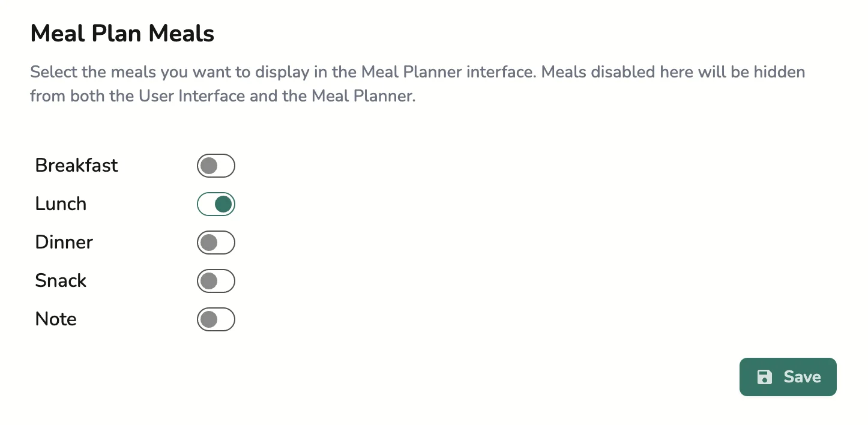868x425 pixels.
Task: Click the Dinner label
Action: click(64, 243)
